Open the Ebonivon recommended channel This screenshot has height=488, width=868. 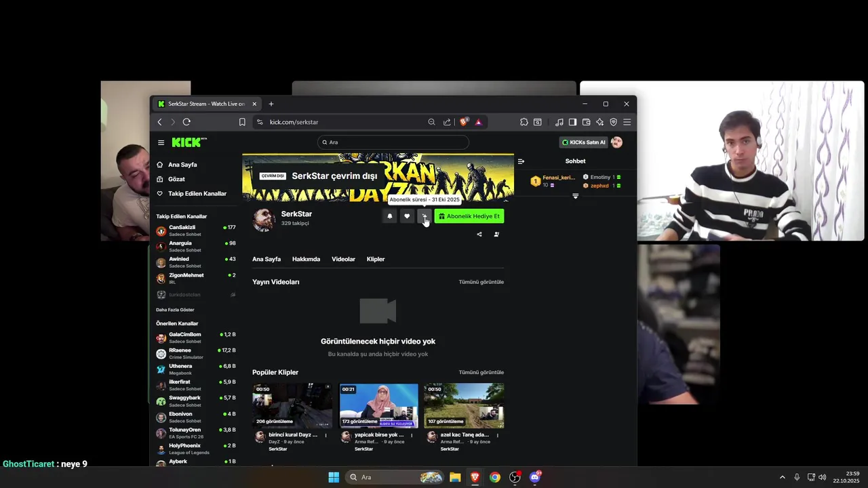pyautogui.click(x=196, y=417)
